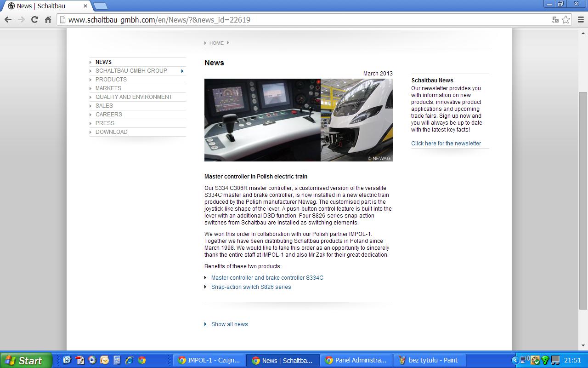Open the Chrome wrench menu
Viewport: 588px width, 368px height.
coord(580,20)
